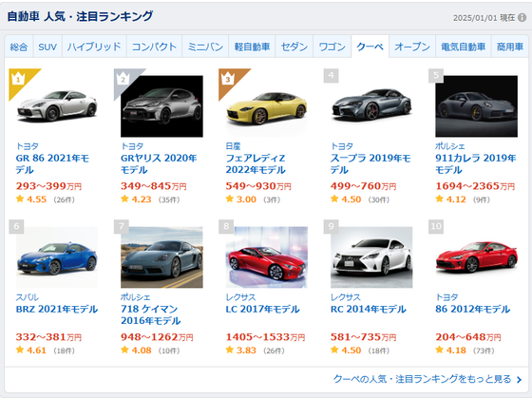Click the white Lexus RC car photo
Viewport: 532px width, 398px height.
pyautogui.click(x=371, y=257)
